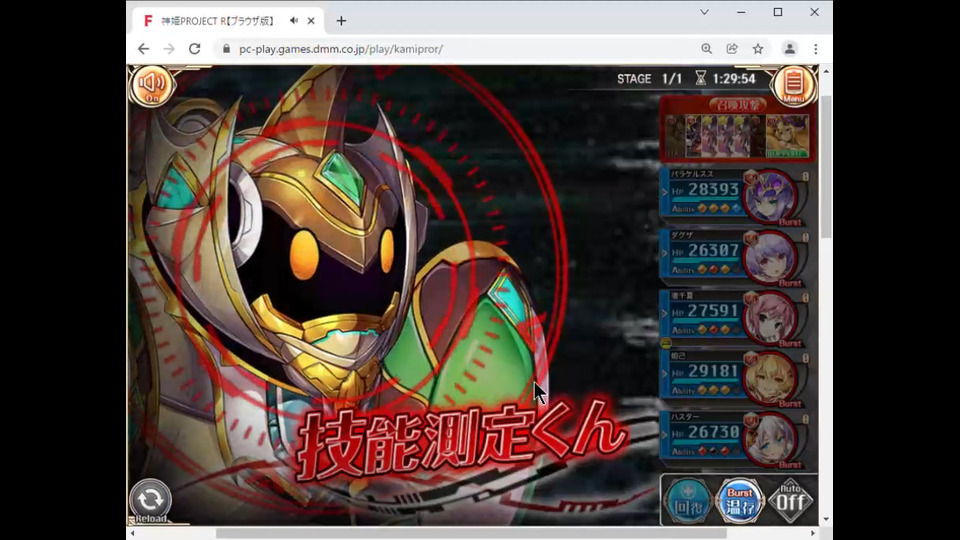Screen dimensions: 960x540
Task: Expand ハスター ability panel arrow
Action: click(665, 435)
